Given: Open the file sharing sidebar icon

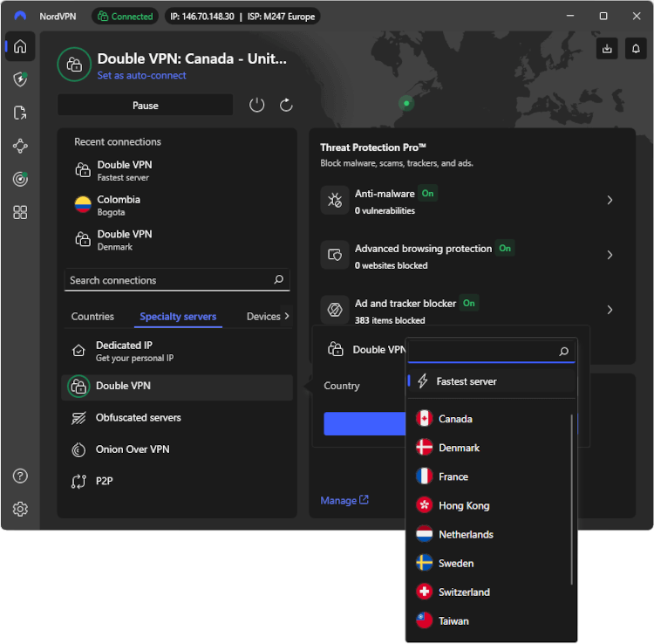Looking at the screenshot, I should (20, 113).
